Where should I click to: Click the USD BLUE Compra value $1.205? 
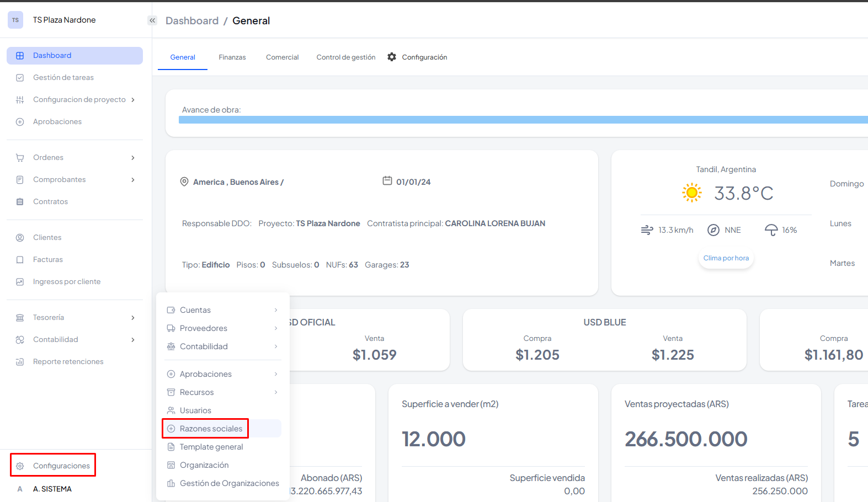point(537,355)
